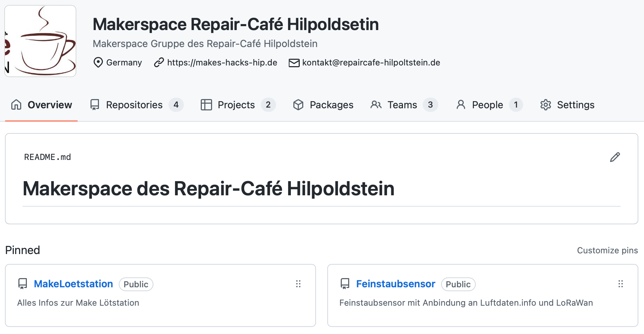
Task: View the People tab
Action: tap(489, 105)
